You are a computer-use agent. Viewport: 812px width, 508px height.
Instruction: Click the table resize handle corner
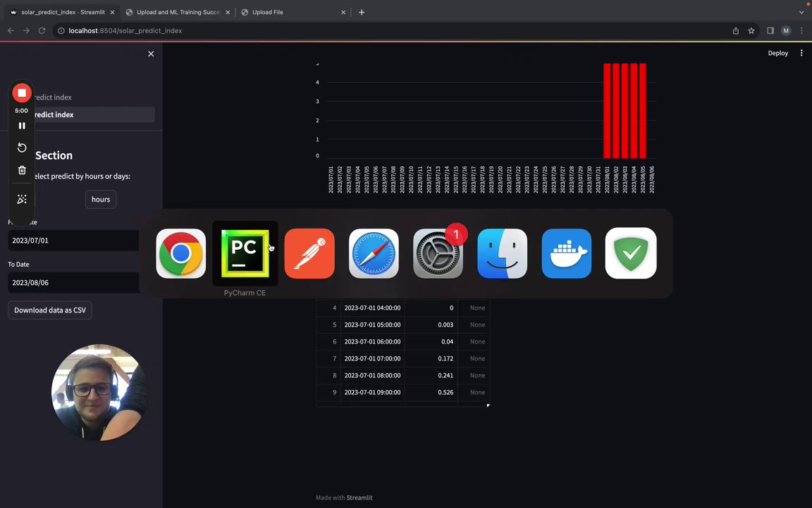coord(488,406)
